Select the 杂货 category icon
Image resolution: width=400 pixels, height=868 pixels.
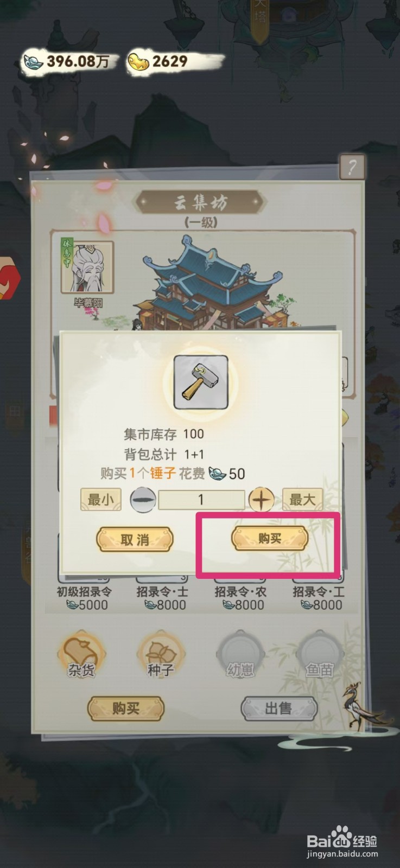pos(81,654)
